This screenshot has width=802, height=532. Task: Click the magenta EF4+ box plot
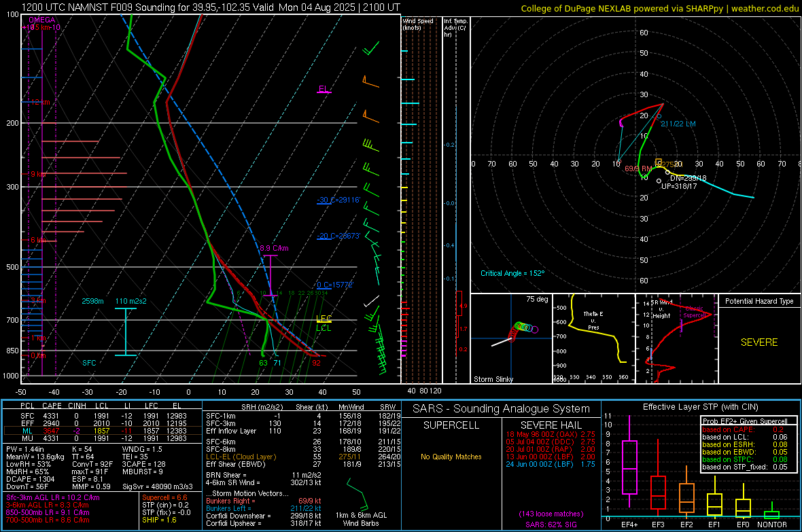pyautogui.click(x=629, y=463)
